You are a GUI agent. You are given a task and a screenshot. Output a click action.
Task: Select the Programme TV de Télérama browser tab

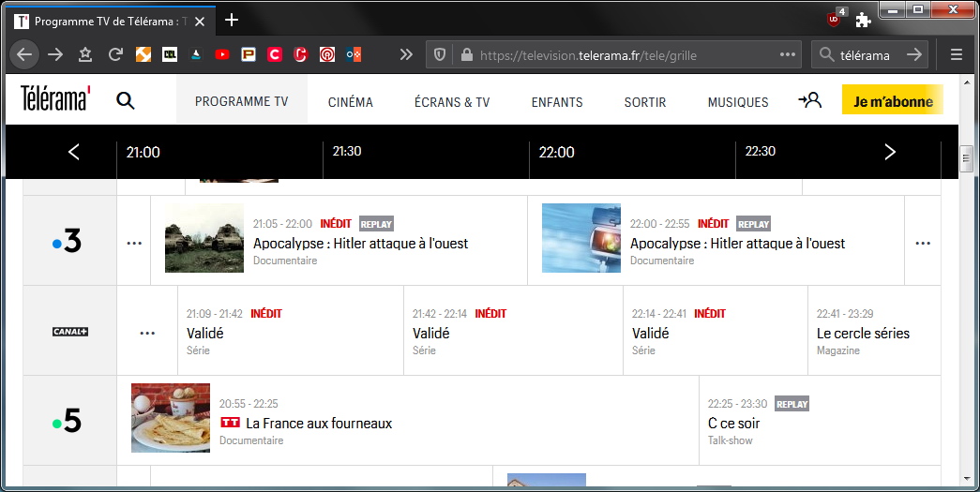point(112,22)
